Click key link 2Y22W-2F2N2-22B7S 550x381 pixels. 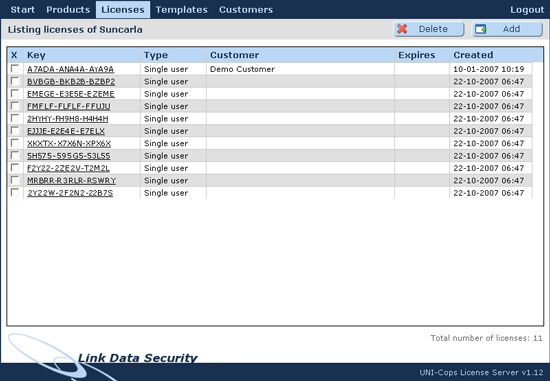point(70,193)
